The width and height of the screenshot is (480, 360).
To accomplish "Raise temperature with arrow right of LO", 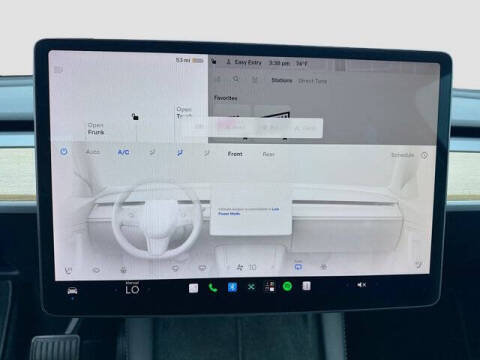I will 149,289.
